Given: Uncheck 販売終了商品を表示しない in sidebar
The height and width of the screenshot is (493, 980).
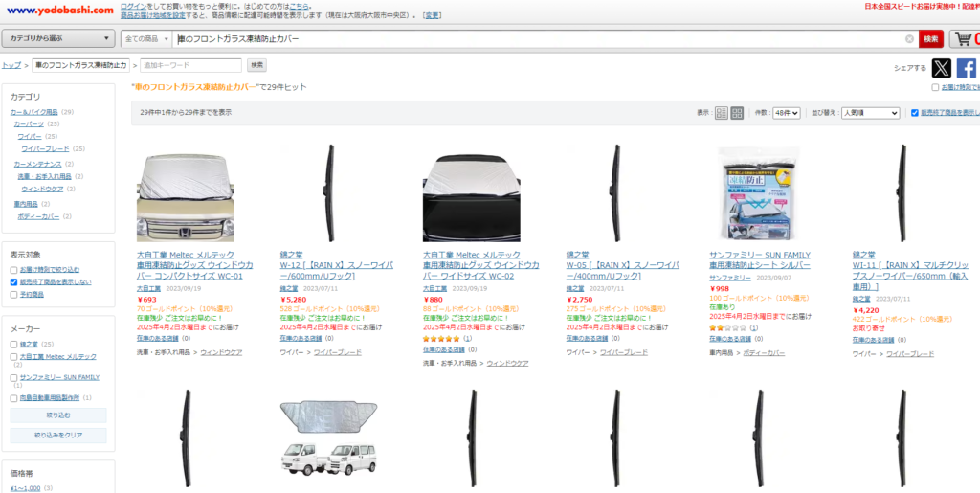Looking at the screenshot, I should click(13, 281).
